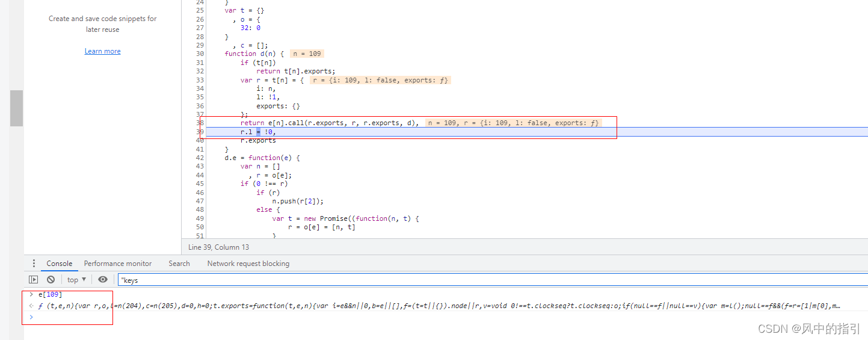Click the 'n.push(r[2]);' code line
Viewport: 868px width, 340px height.
point(298,201)
